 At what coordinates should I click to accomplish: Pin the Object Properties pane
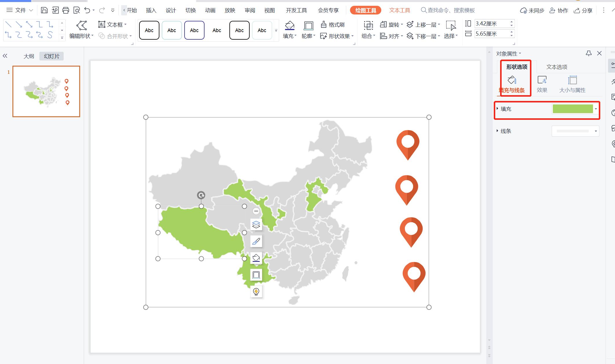pyautogui.click(x=588, y=54)
